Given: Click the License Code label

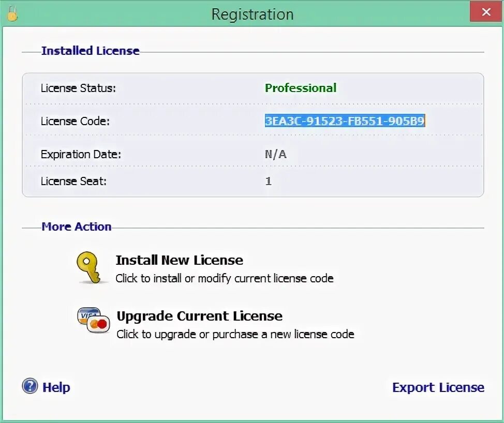Looking at the screenshot, I should (75, 121).
